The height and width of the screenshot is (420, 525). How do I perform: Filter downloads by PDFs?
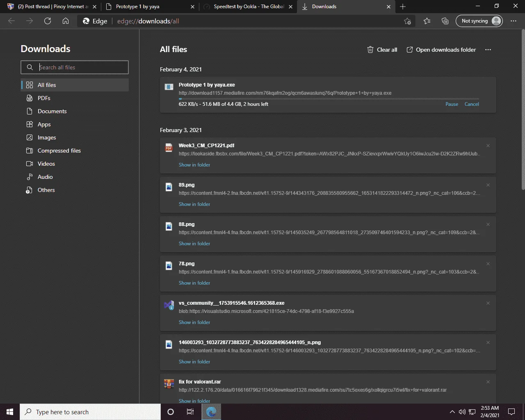(x=75, y=98)
